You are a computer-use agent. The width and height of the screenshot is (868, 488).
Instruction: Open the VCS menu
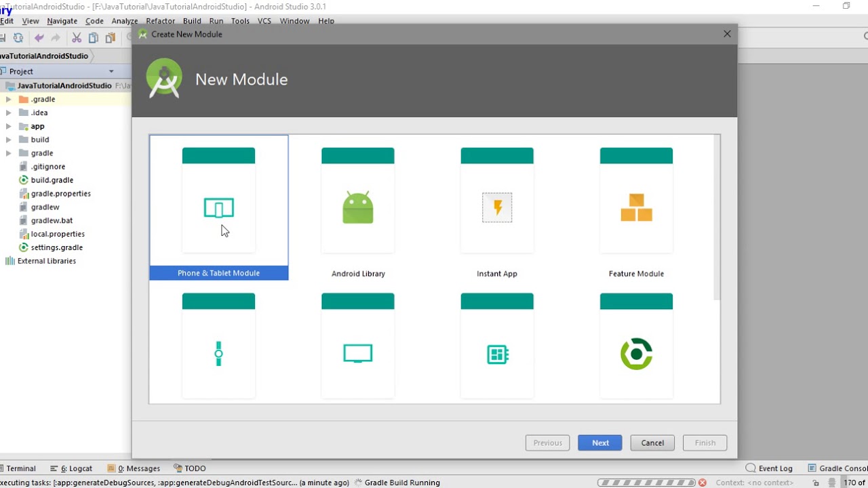[x=264, y=21]
